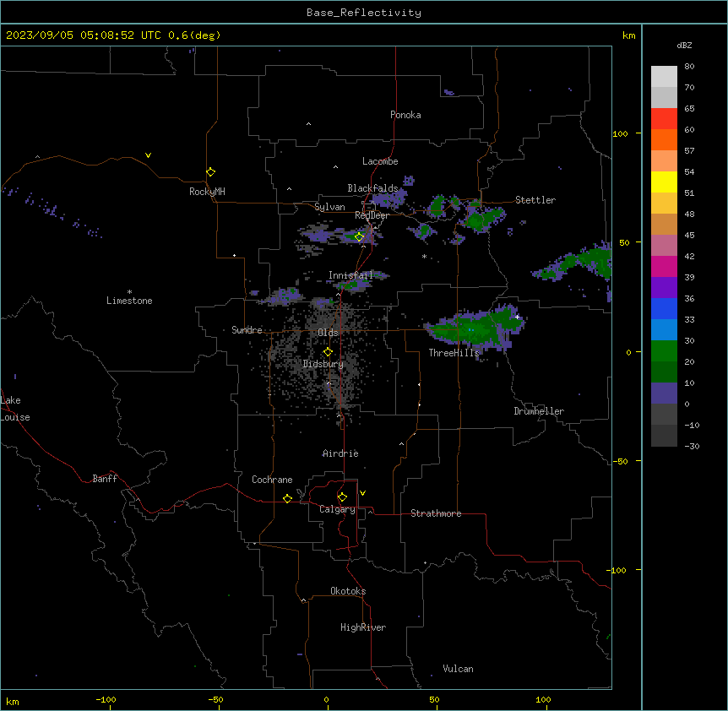Click the dBZ legend heading
Viewport: 728px width, 711px height.
[x=684, y=45]
